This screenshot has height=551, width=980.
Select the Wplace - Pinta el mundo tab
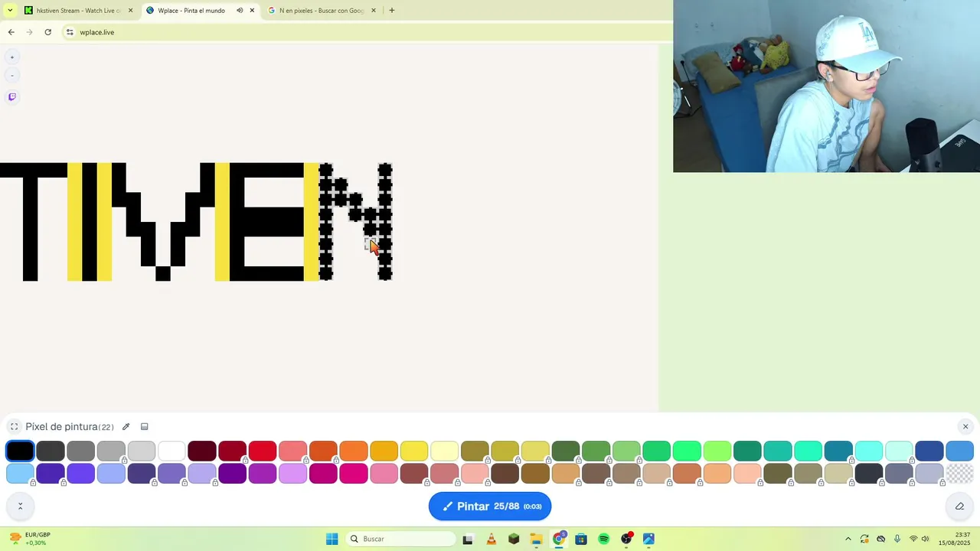191,11
